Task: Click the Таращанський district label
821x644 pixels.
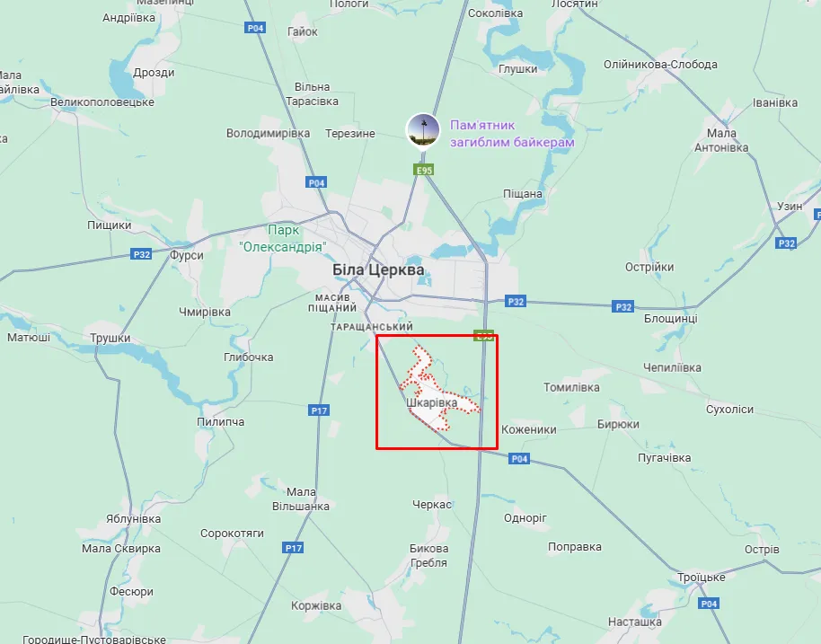Action: pos(372,327)
